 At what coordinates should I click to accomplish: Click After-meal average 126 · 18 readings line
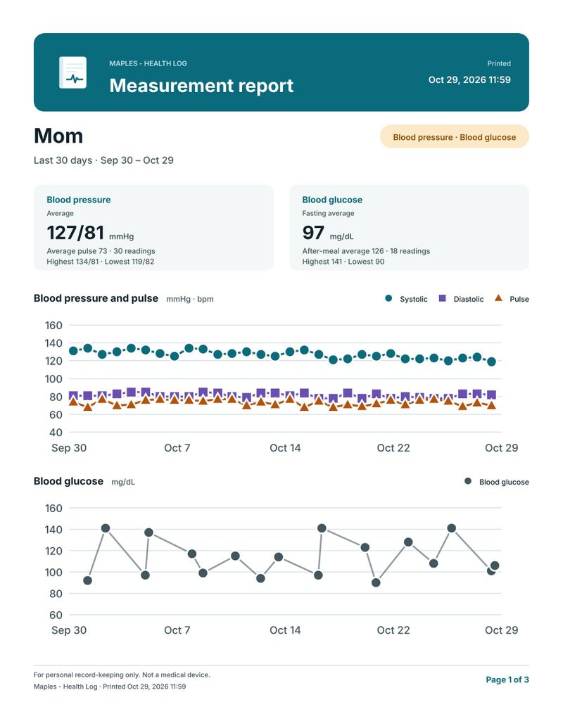click(366, 250)
